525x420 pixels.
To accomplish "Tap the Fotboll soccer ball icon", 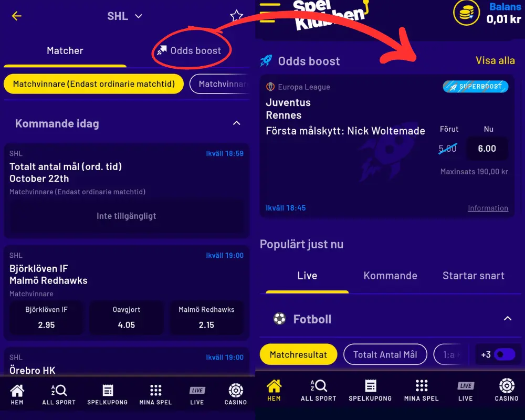I will click(280, 319).
